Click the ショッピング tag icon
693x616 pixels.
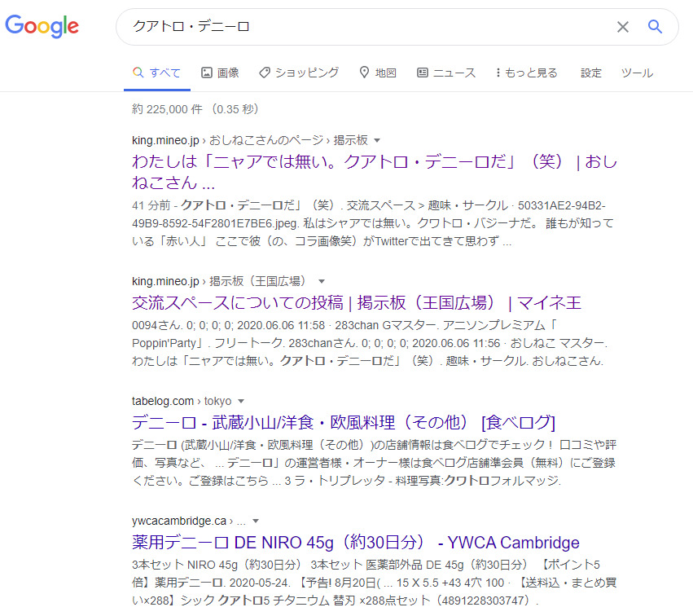(265, 73)
